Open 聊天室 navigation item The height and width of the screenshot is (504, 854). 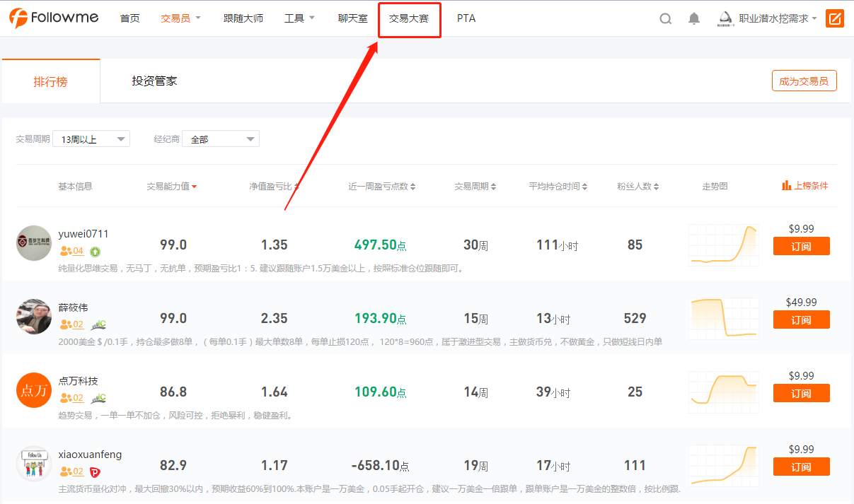(353, 18)
